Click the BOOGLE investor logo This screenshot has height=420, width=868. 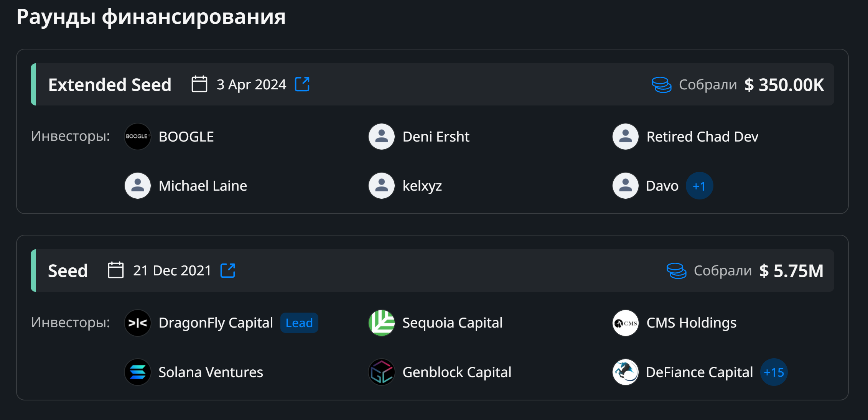(x=137, y=137)
